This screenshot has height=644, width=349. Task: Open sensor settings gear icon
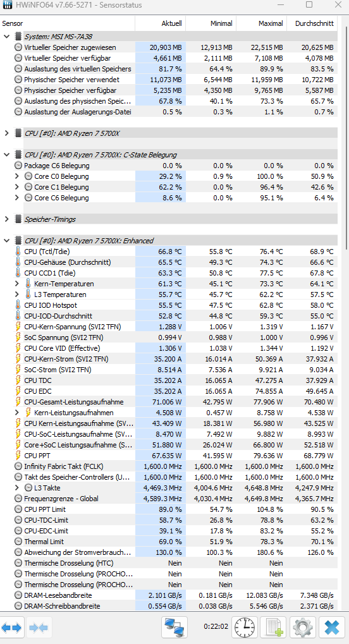point(303,627)
